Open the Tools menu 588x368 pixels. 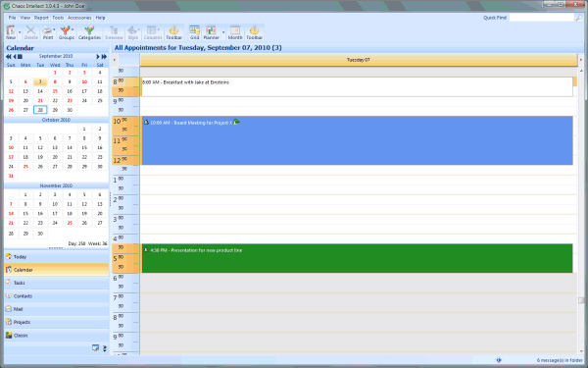coord(58,18)
